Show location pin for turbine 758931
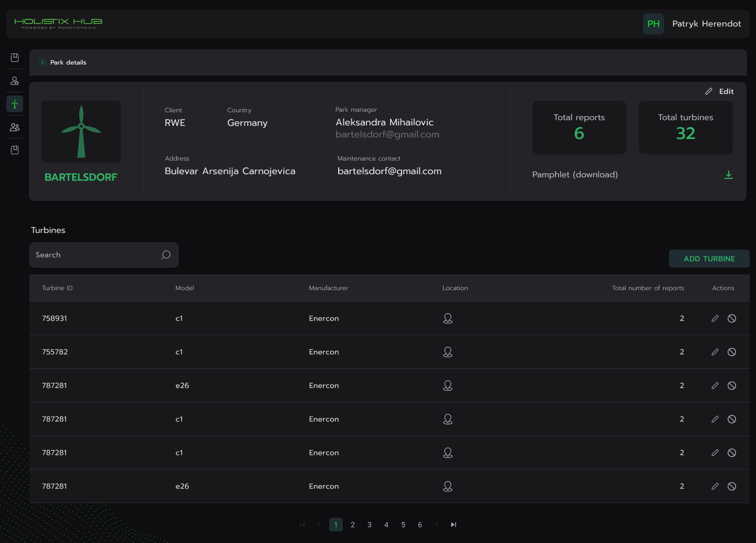 (x=447, y=318)
